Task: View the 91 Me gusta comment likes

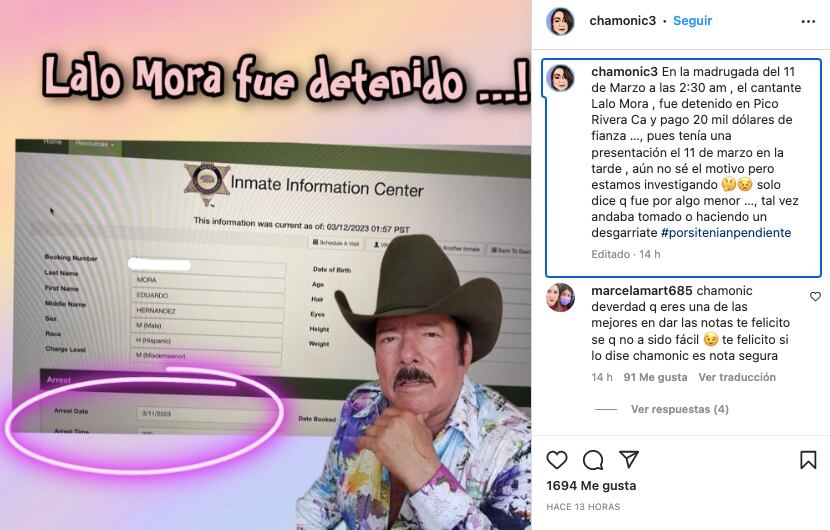Action: click(655, 377)
